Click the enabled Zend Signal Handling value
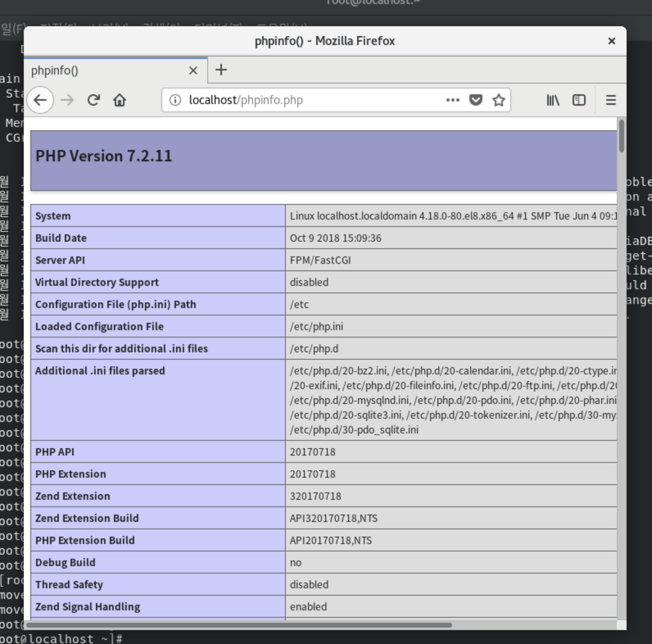Viewport: 652px width, 644px height. pyautogui.click(x=308, y=607)
